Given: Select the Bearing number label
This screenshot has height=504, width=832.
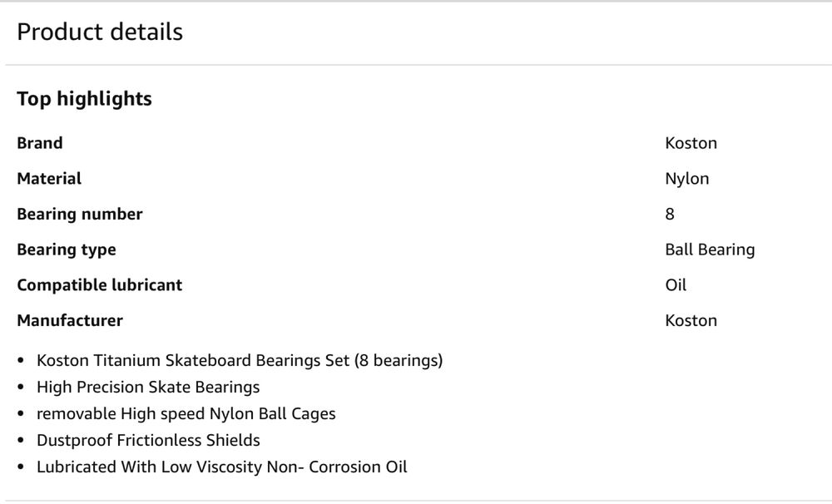Looking at the screenshot, I should pos(80,215).
